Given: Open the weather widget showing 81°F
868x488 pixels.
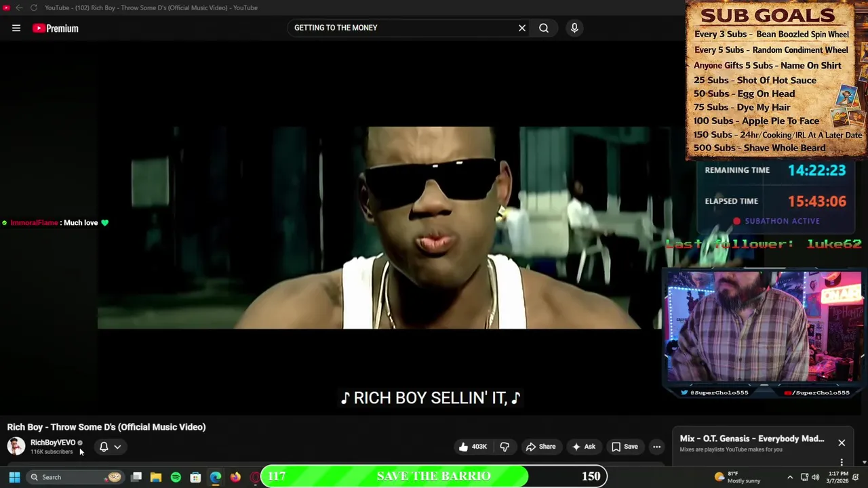Looking at the screenshot, I should 738,477.
